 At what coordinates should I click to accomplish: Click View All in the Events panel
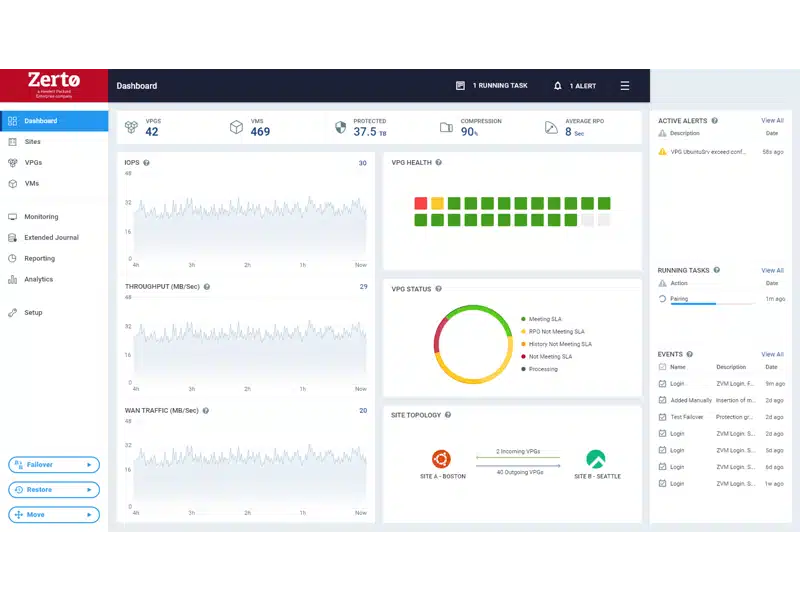pyautogui.click(x=772, y=354)
